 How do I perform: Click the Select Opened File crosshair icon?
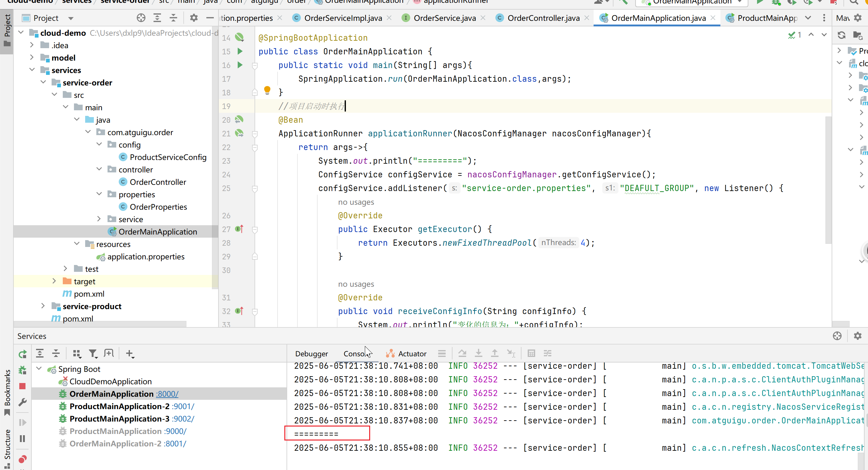(x=141, y=18)
